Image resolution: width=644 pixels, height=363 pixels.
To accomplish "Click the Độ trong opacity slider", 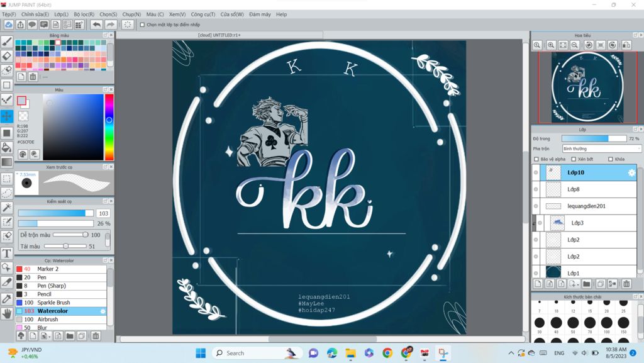I will coord(594,138).
